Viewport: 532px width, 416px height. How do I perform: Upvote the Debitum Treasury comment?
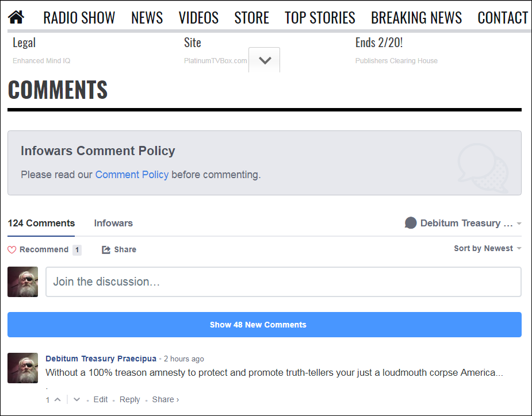coord(57,400)
